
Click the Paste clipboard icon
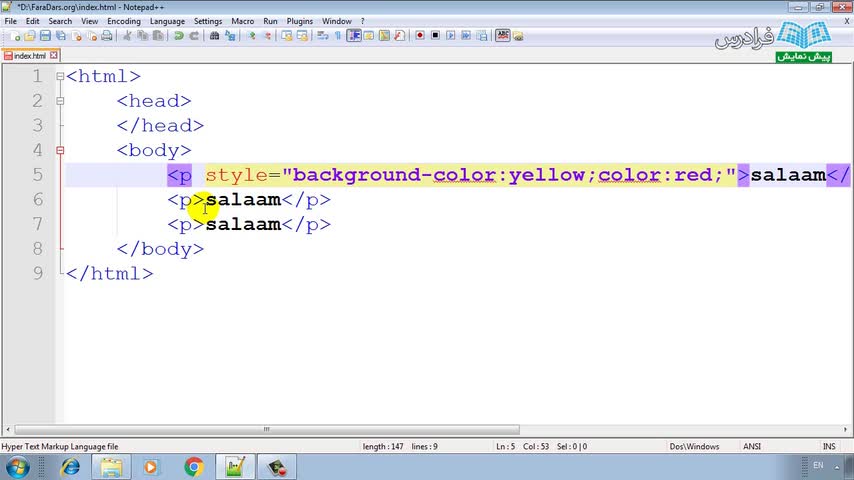[158, 36]
